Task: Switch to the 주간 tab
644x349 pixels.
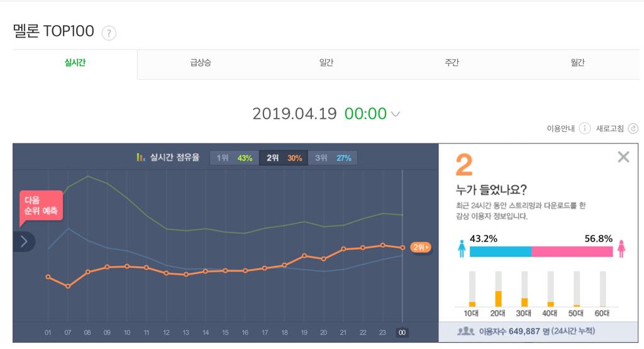Action: (x=452, y=63)
